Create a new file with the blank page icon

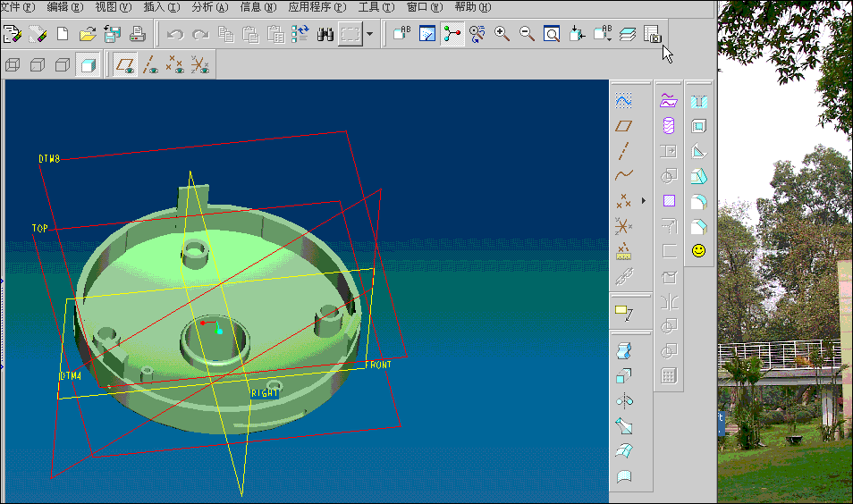(63, 34)
